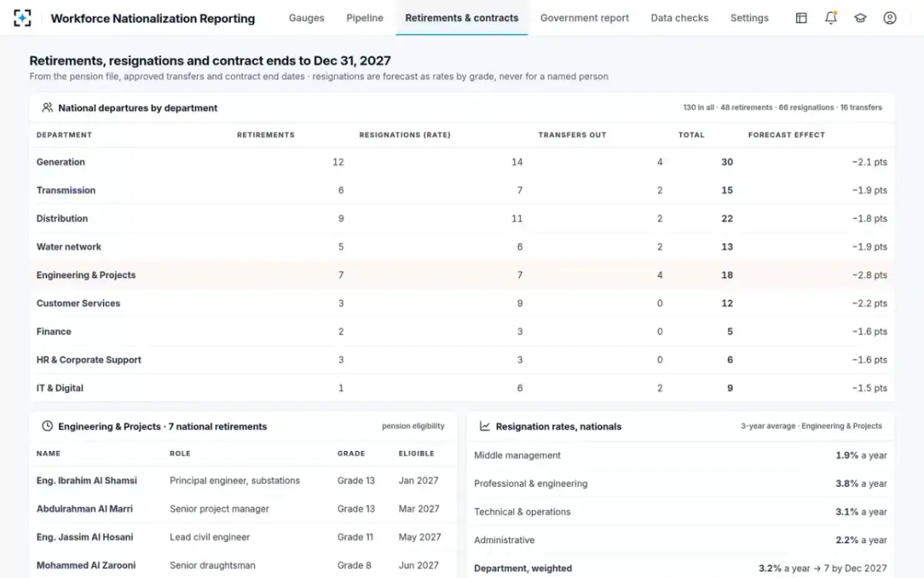Sort retirements by Grade header

pos(351,453)
